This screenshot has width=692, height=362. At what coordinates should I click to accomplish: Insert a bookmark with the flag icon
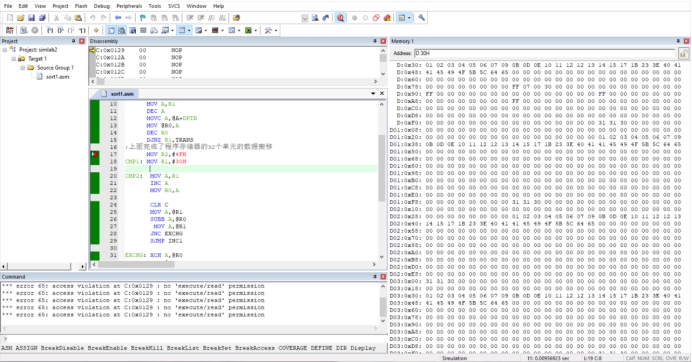pyautogui.click(x=143, y=18)
